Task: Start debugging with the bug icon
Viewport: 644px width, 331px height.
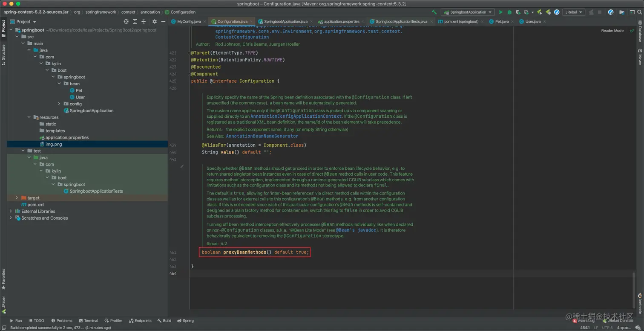Action: 509,12
